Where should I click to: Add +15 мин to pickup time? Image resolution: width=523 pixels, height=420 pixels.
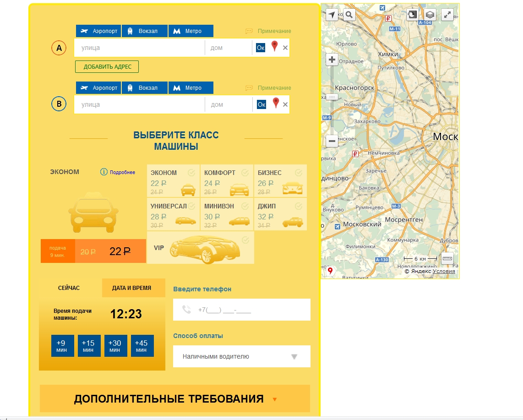(x=89, y=346)
